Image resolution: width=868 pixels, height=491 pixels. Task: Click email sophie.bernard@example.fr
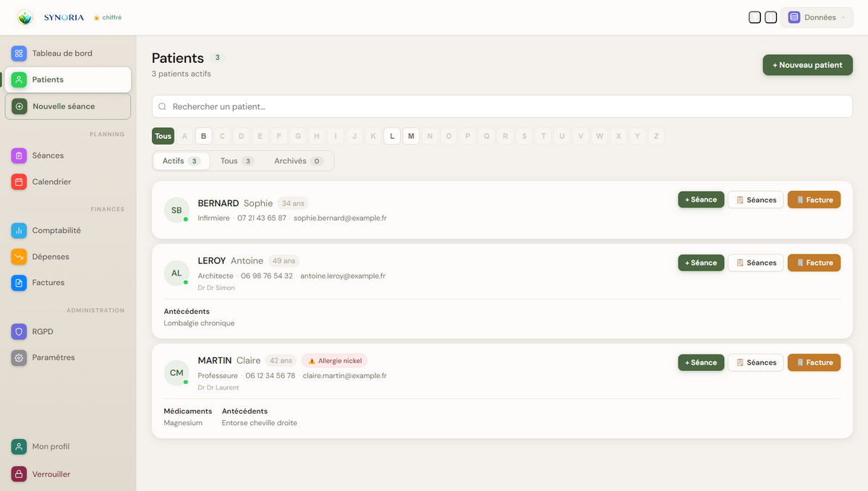coord(340,218)
